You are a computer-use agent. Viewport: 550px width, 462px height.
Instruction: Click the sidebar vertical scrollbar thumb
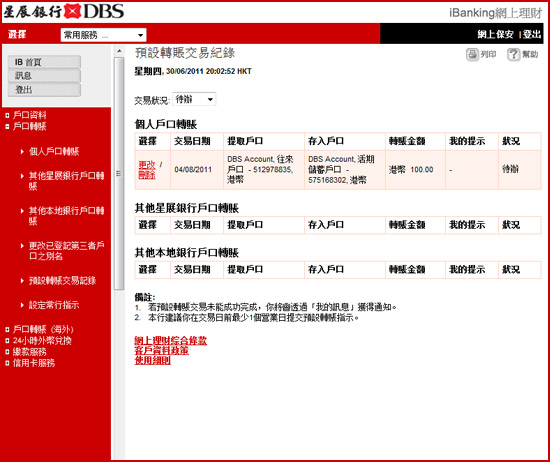pyautogui.click(x=119, y=174)
